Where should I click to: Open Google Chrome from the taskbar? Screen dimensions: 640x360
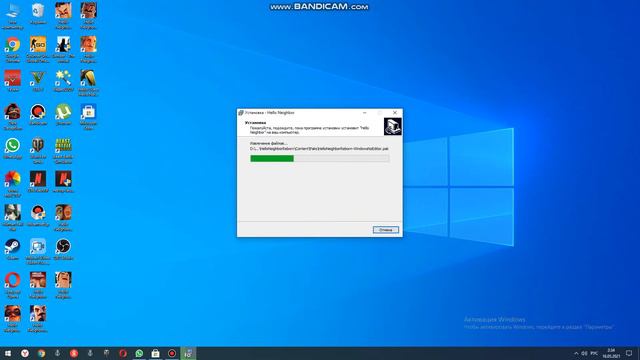tap(41, 353)
